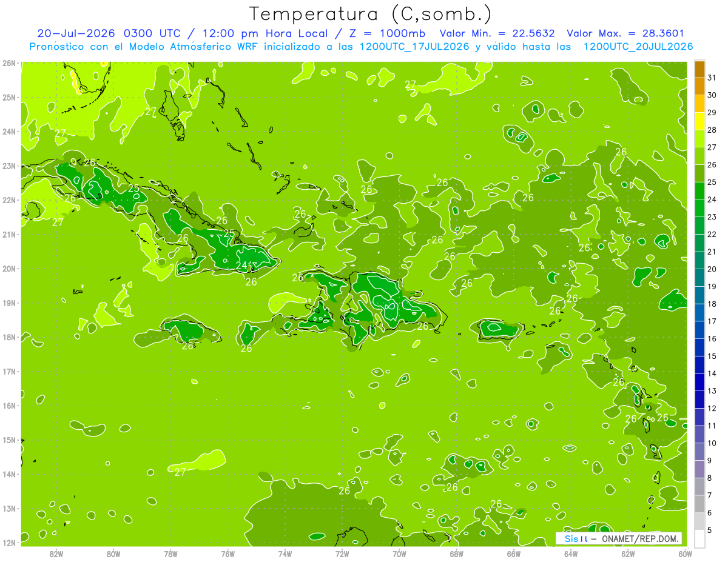Click the 17N latitude label
728x562 pixels.
8,371
